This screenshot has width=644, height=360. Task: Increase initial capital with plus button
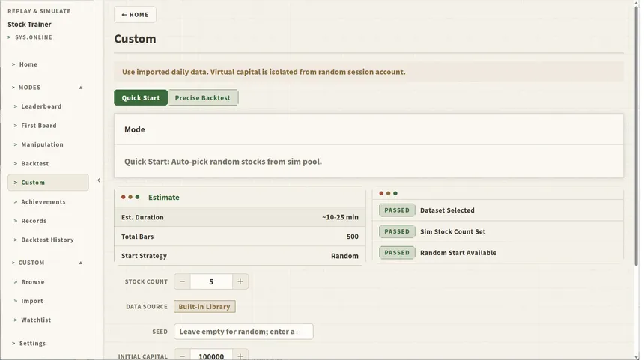tap(240, 356)
